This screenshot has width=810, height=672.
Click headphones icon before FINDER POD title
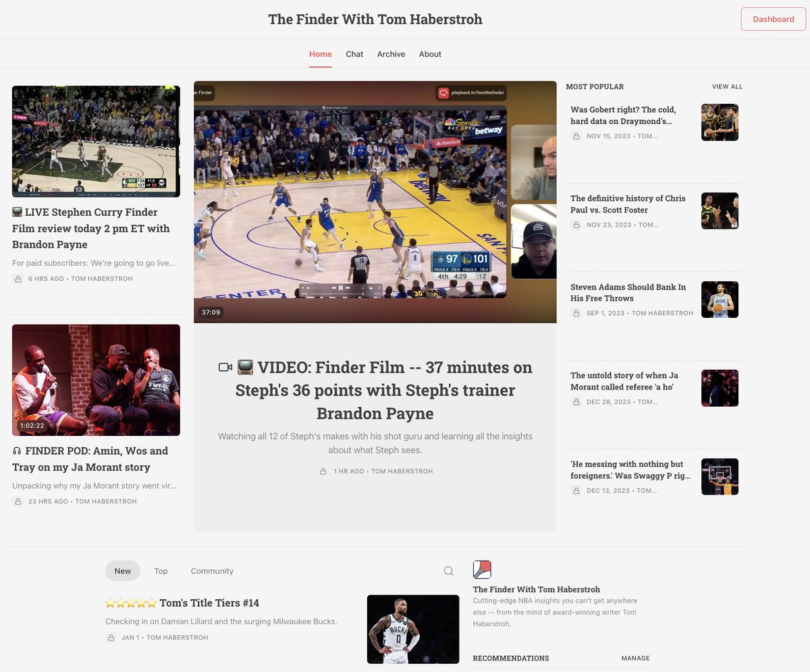pyautogui.click(x=17, y=451)
